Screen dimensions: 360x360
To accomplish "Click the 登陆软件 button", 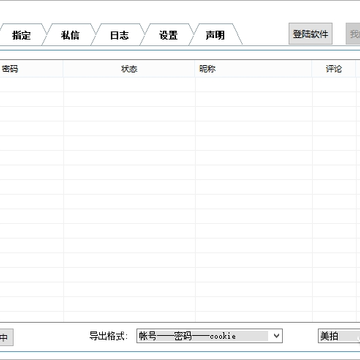I will point(310,34).
